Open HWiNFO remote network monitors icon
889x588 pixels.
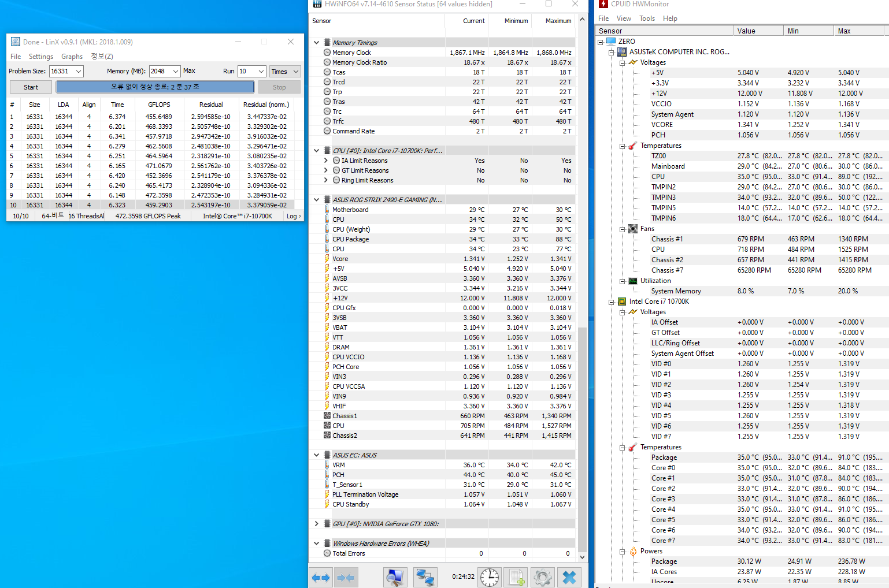pos(425,578)
